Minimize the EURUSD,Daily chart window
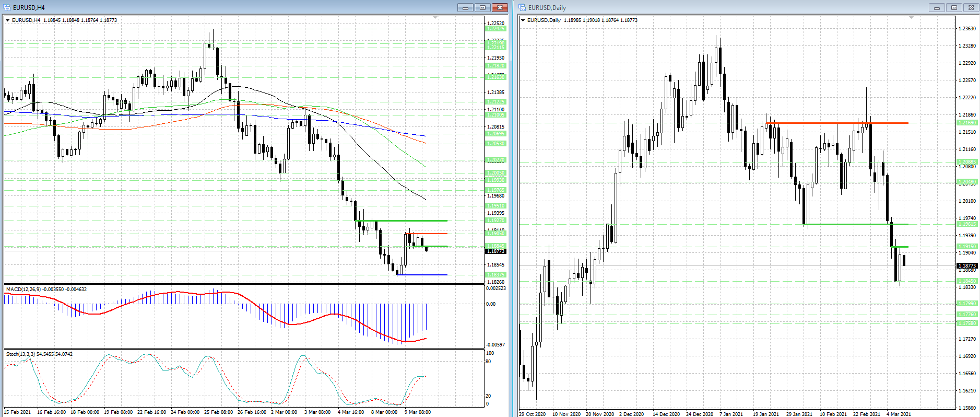This screenshot has height=417, width=980. [x=937, y=7]
